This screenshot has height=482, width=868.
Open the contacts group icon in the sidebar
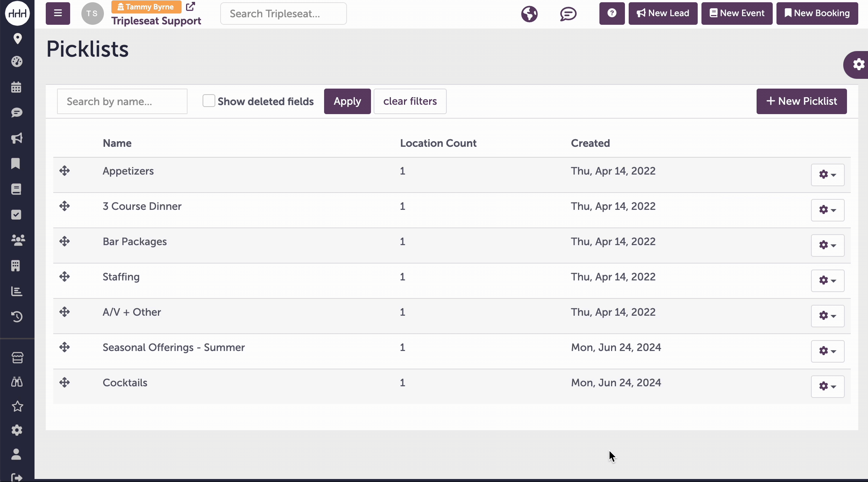coord(18,240)
